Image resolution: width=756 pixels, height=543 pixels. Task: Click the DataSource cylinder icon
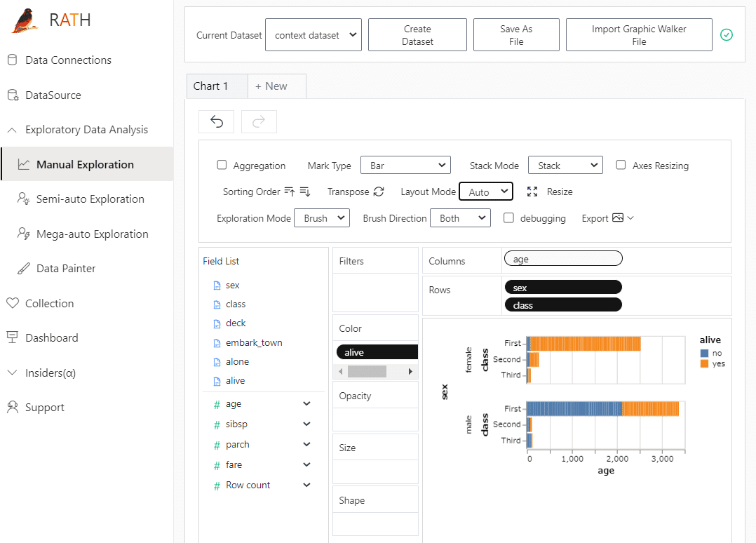tap(13, 95)
